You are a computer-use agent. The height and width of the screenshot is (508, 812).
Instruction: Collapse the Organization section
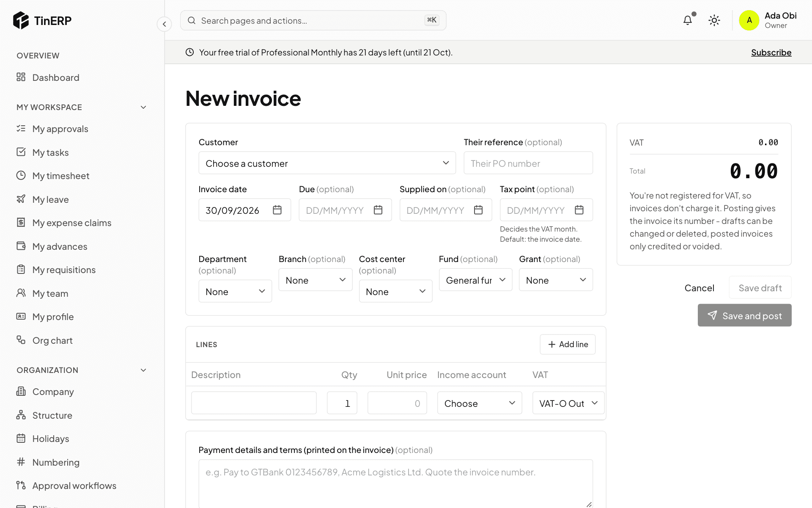[143, 370]
